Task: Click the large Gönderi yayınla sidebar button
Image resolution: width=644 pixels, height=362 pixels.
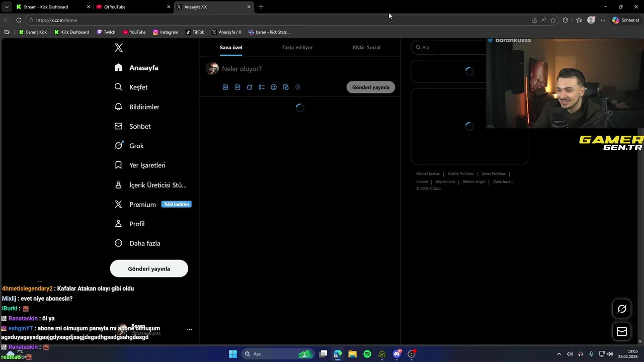Action: [x=149, y=268]
